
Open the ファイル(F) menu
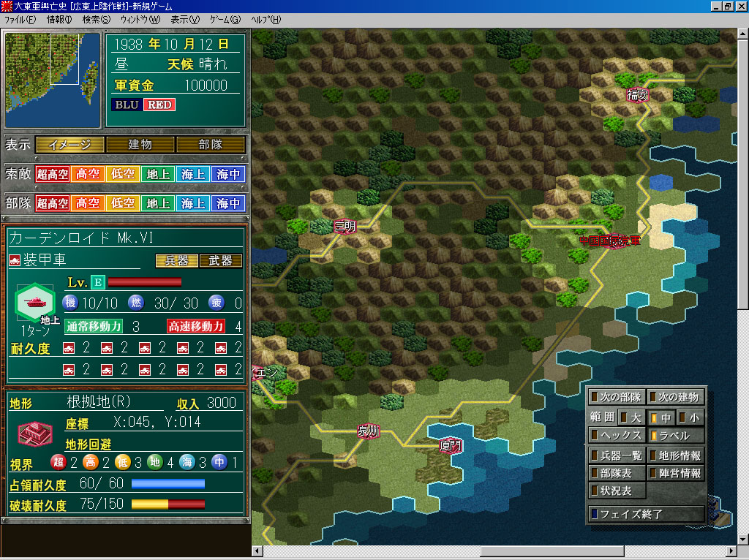[x=20, y=20]
